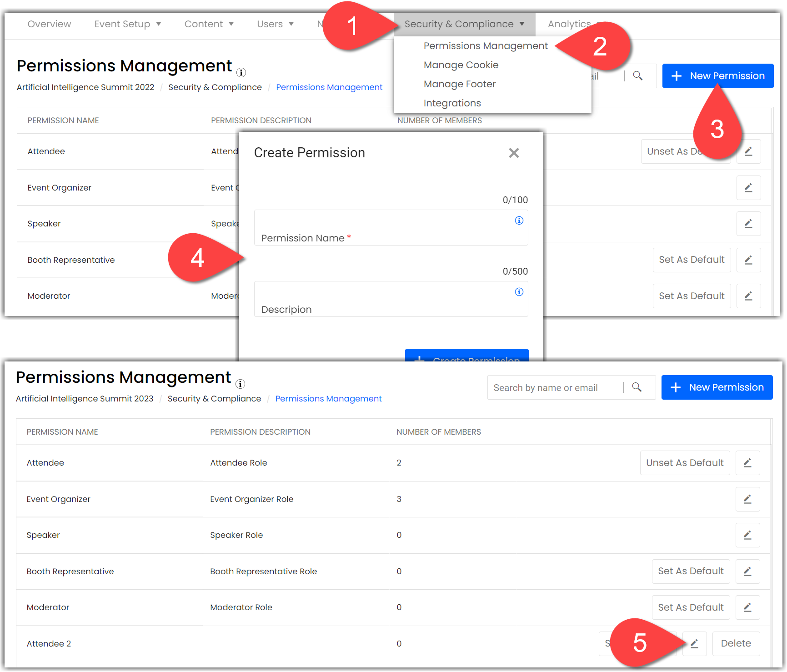Click Speaker Role description in lower table
This screenshot has width=787, height=672.
(x=236, y=535)
